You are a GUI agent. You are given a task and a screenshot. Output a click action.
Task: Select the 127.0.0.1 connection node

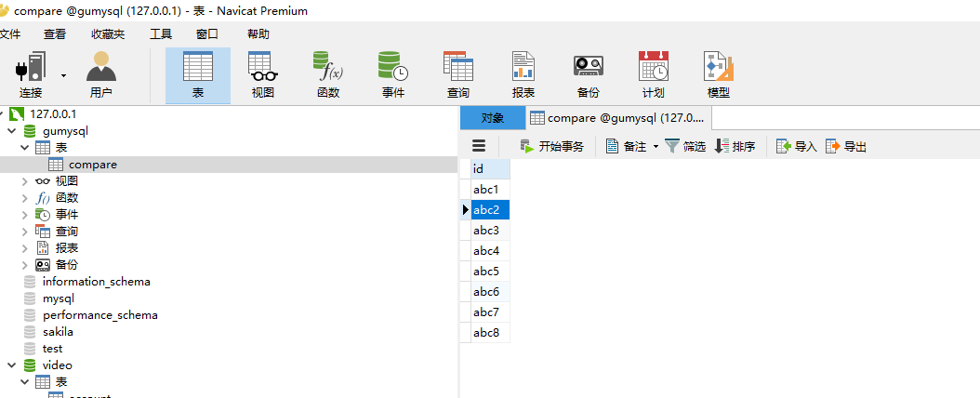[52, 114]
